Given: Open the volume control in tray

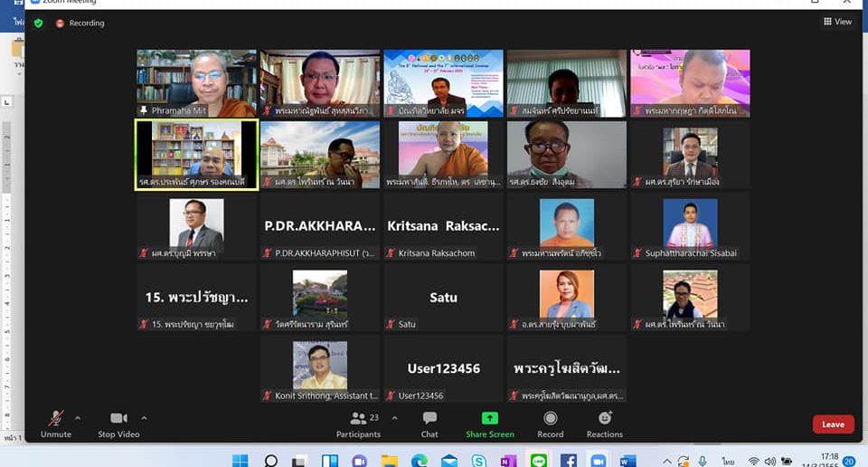Looking at the screenshot, I should [x=769, y=462].
